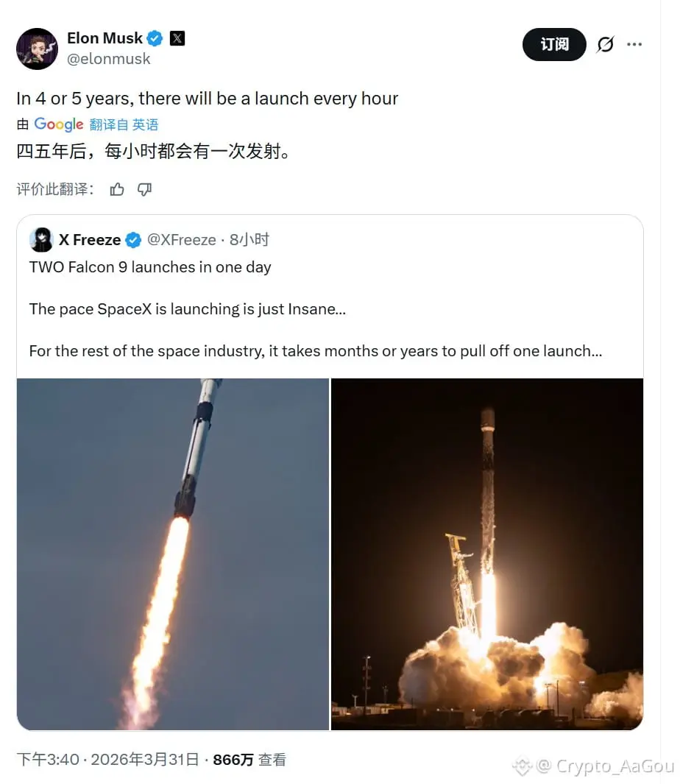The height and width of the screenshot is (784, 680).
Task: Click the 翻译自 英语 translation source link
Action: click(x=124, y=124)
